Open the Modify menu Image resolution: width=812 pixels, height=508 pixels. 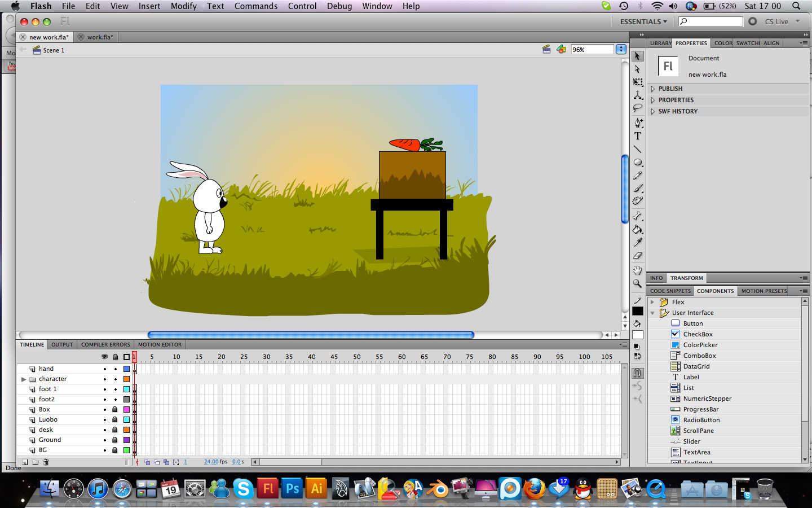click(x=183, y=6)
